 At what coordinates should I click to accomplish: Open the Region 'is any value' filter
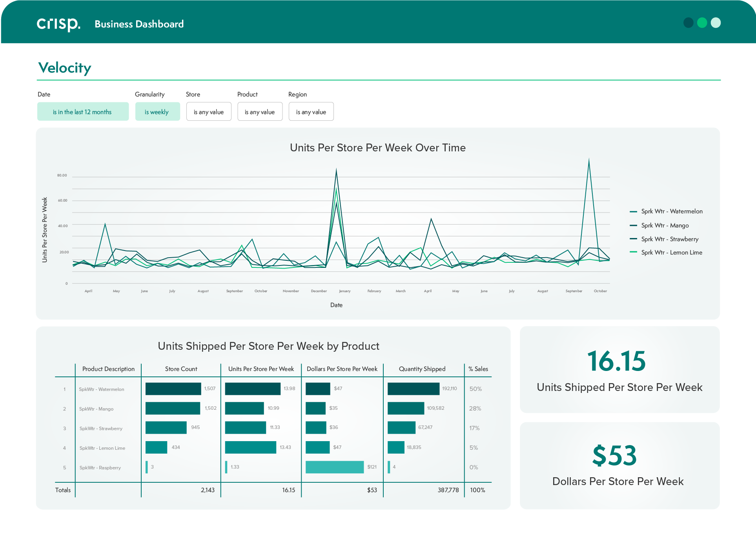pyautogui.click(x=311, y=112)
